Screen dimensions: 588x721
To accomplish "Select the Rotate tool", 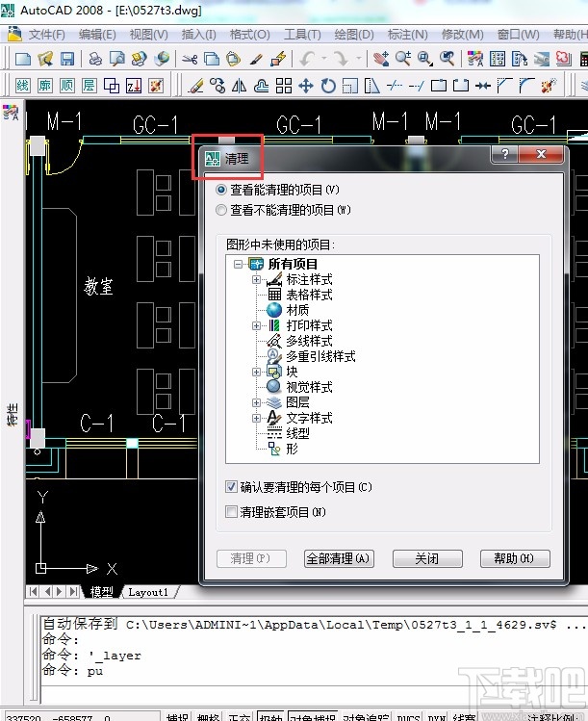I will coord(328,86).
